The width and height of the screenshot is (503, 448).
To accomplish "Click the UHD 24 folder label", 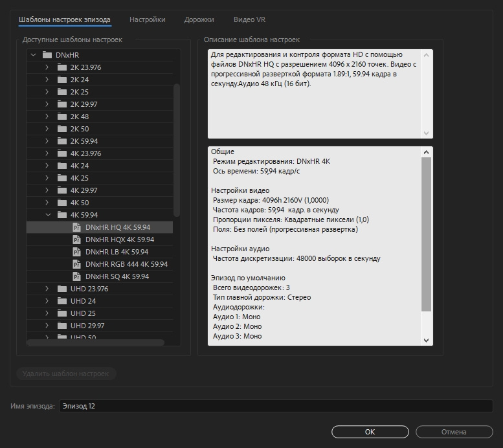I will (83, 301).
